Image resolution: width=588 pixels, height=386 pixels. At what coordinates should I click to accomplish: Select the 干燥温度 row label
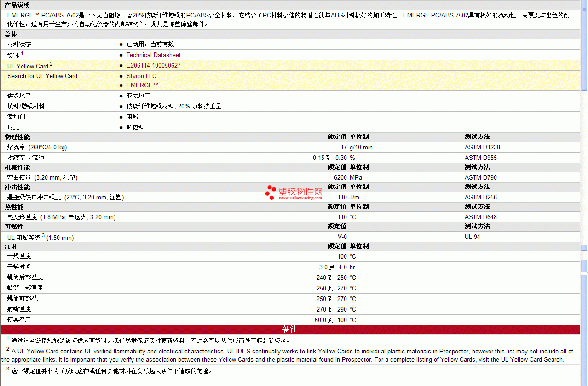tap(19, 256)
